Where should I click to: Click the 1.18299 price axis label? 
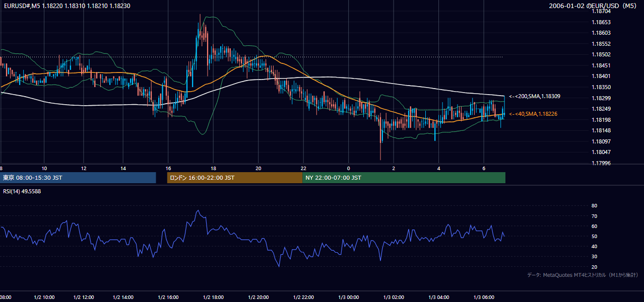(x=601, y=98)
